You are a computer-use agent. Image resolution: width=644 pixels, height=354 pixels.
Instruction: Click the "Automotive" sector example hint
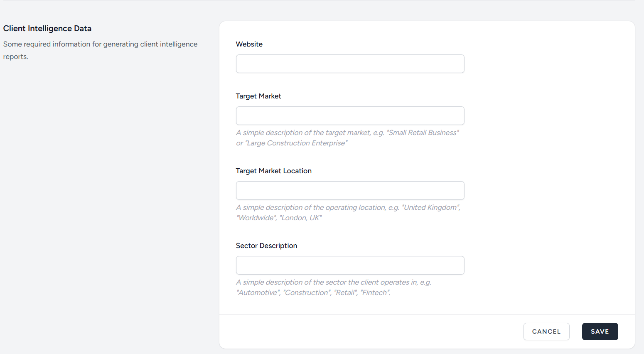(x=258, y=293)
